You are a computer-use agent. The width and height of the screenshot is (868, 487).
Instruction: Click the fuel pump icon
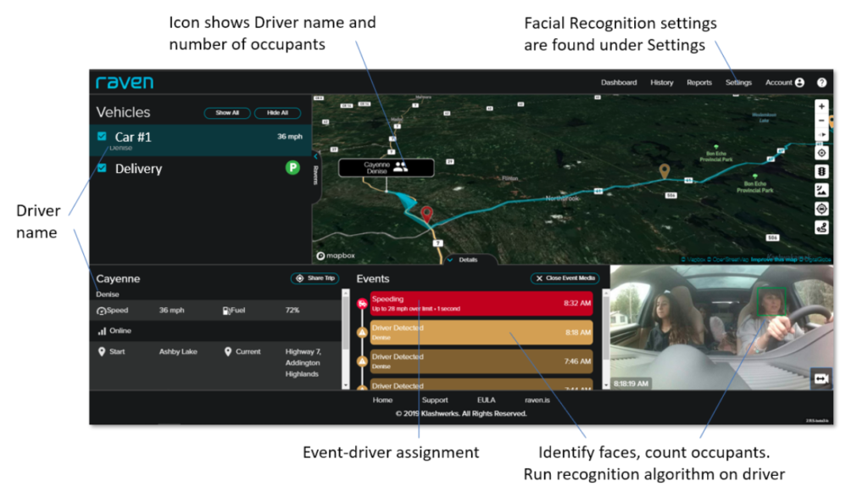pyautogui.click(x=226, y=311)
